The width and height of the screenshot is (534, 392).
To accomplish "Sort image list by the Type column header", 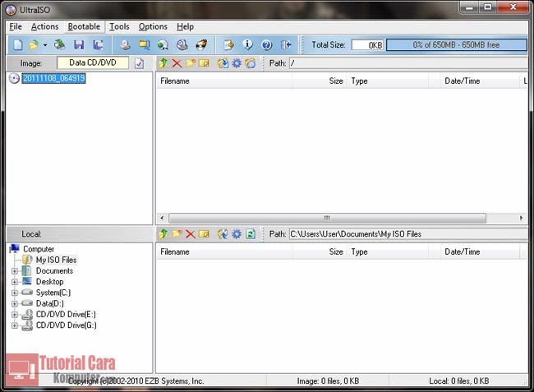I will (388, 81).
